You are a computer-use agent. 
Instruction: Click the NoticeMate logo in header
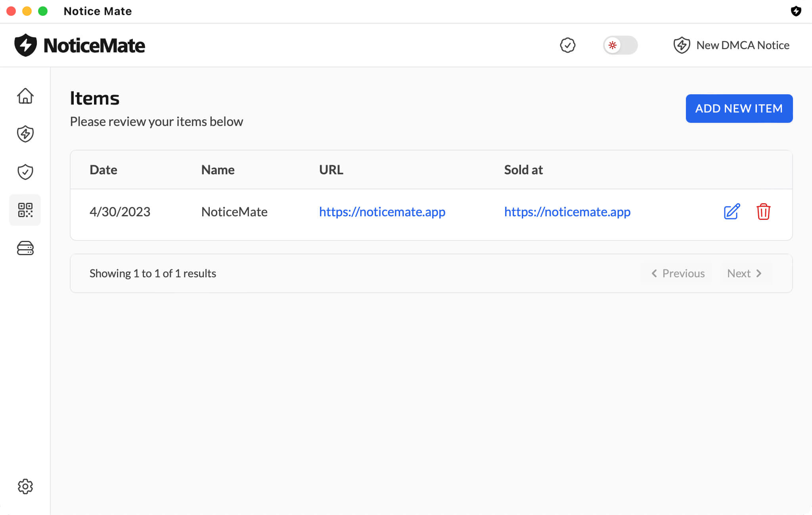pyautogui.click(x=79, y=45)
